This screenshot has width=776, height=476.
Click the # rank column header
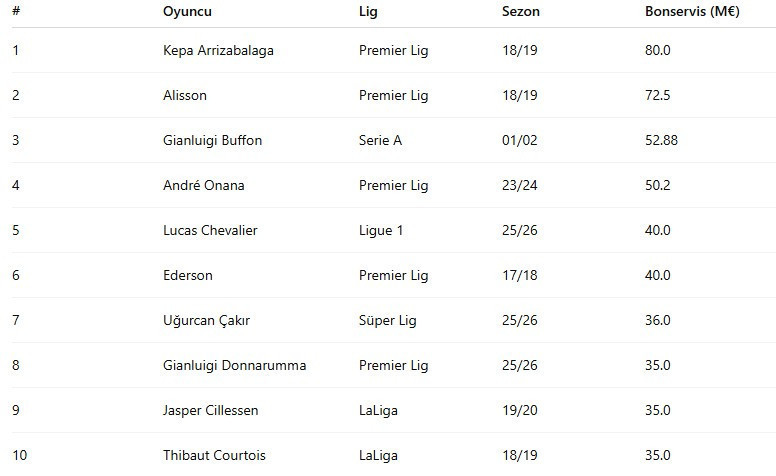point(16,12)
